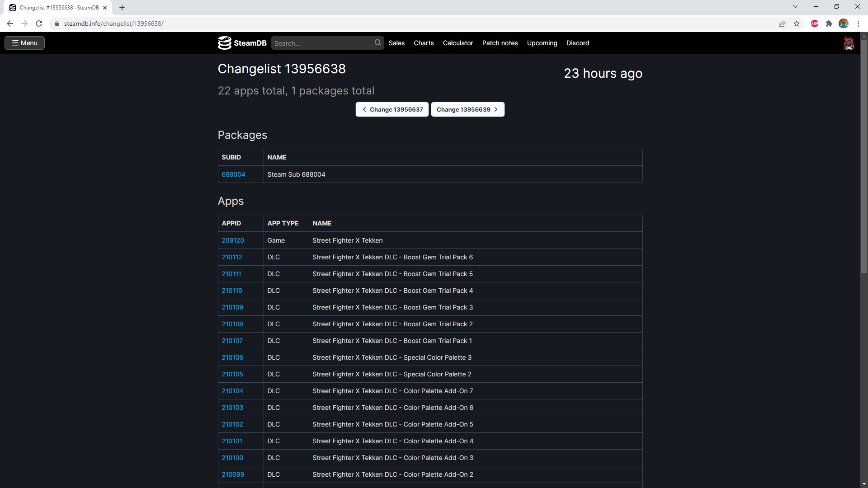Image resolution: width=868 pixels, height=488 pixels.
Task: Click the Street Fighter X Tekken name
Action: (348, 240)
